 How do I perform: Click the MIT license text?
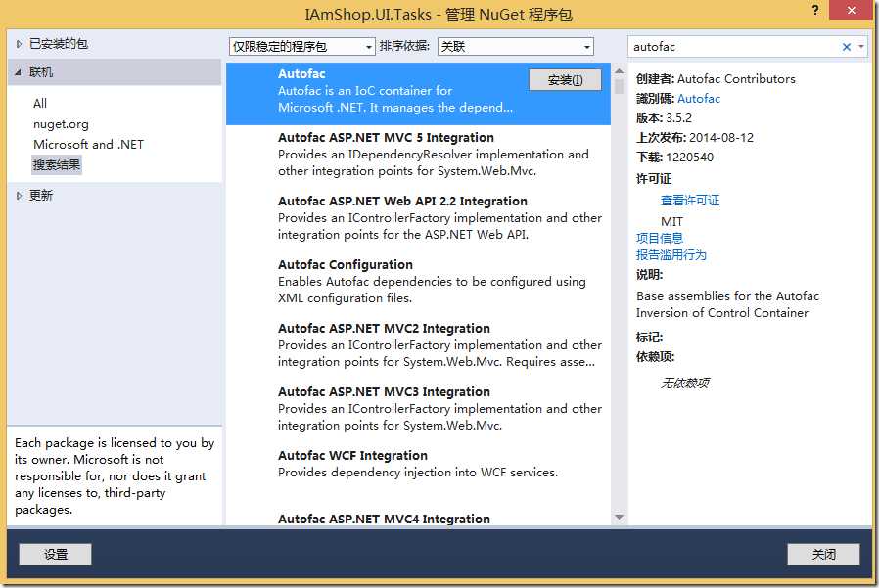(x=671, y=221)
